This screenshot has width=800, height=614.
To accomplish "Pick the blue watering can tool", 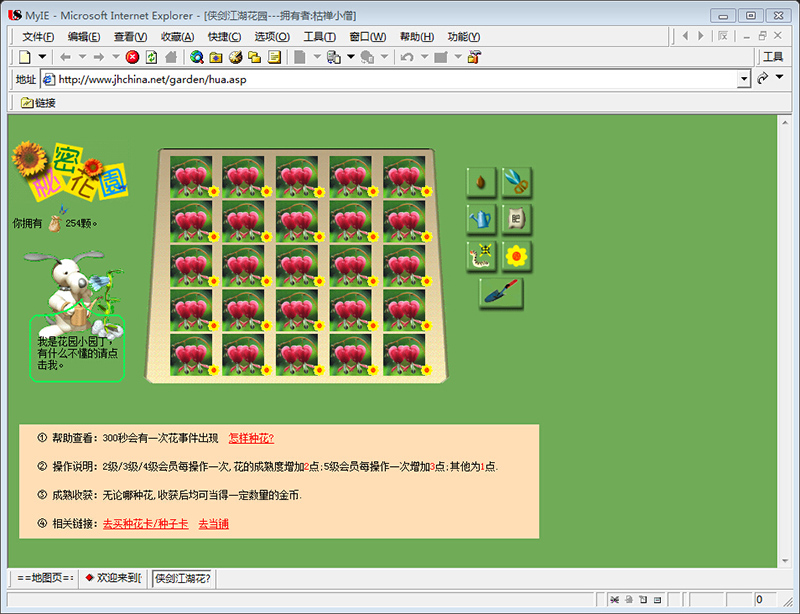I will pyautogui.click(x=481, y=219).
